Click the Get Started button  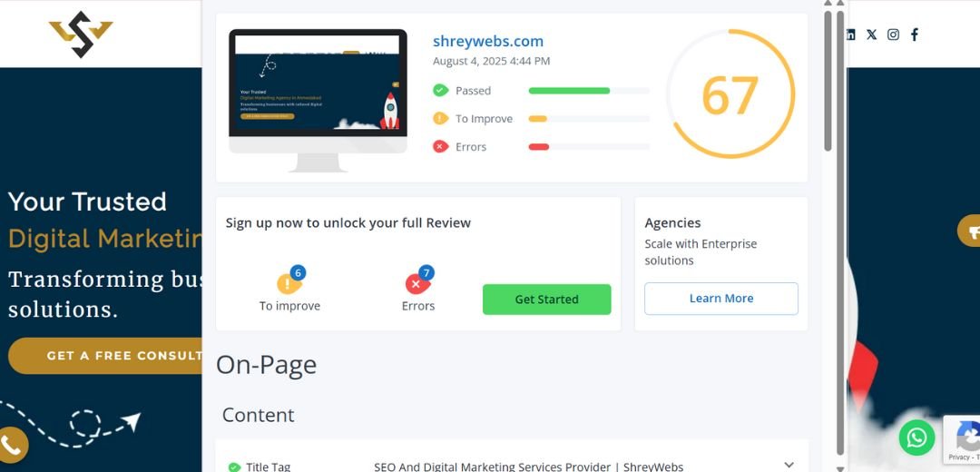pyautogui.click(x=547, y=300)
